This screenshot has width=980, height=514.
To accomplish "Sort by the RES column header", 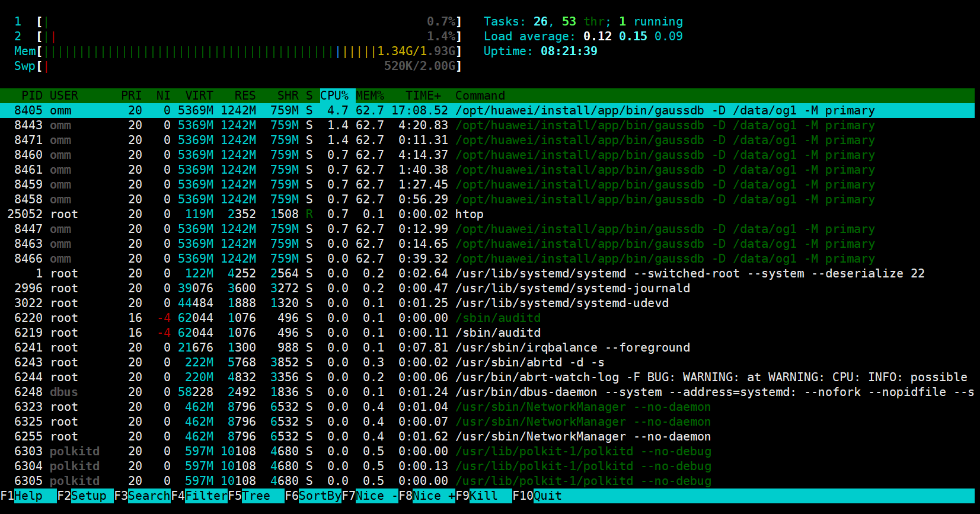I will (245, 95).
